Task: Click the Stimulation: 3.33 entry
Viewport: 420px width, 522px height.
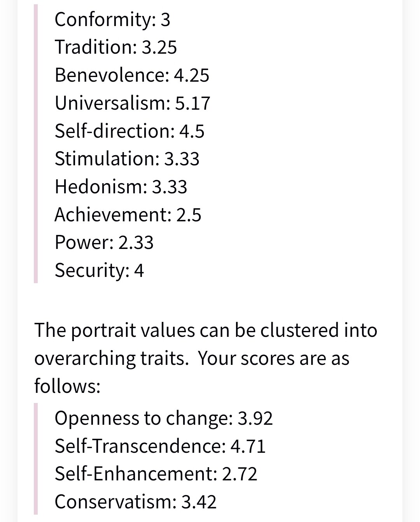Action: point(127,159)
